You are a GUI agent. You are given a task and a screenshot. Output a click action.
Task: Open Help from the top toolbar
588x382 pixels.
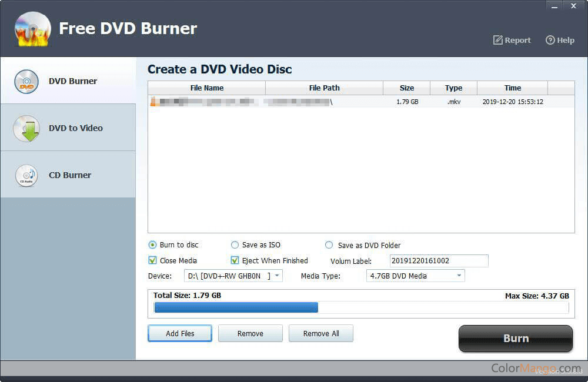(559, 40)
